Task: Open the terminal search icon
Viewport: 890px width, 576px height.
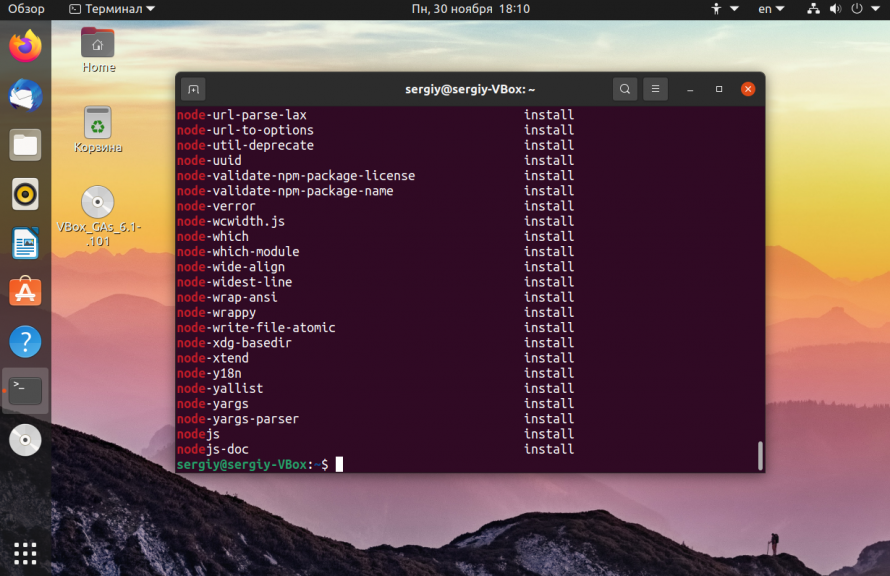Action: (624, 88)
